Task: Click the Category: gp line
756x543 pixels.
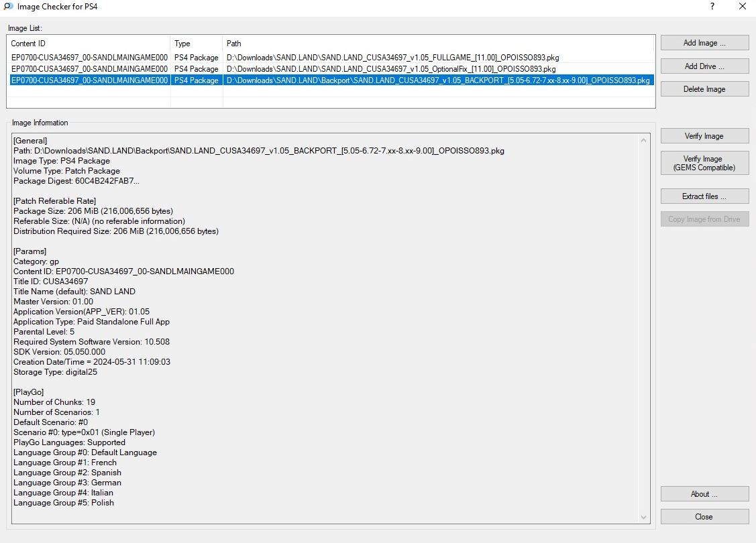Action: tap(36, 261)
